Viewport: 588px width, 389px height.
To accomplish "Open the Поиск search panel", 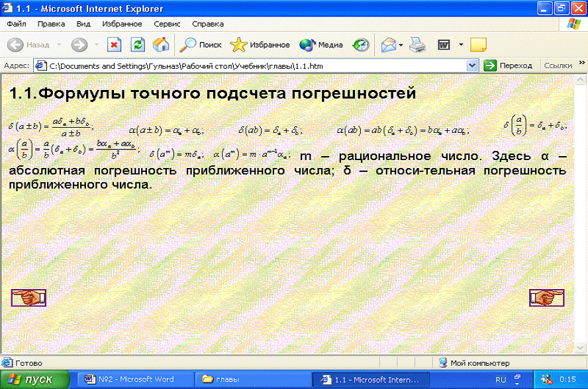I will tap(201, 45).
